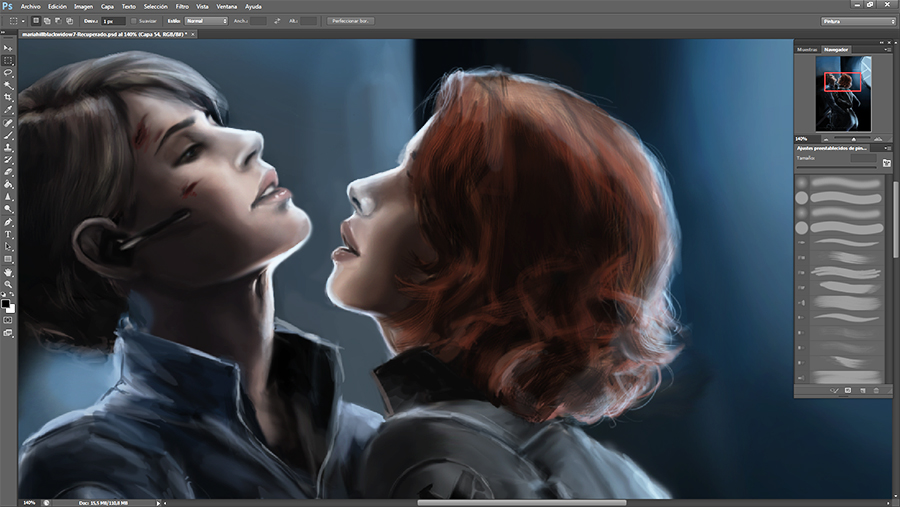Select the Magic Wand tool

point(8,86)
